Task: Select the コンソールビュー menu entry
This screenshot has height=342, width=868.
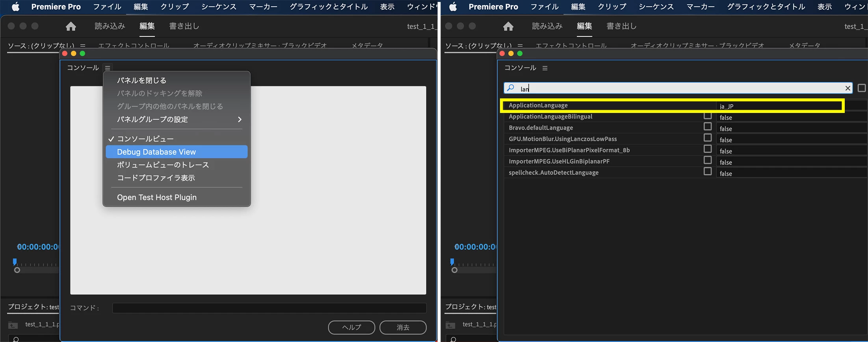Action: tap(177, 139)
